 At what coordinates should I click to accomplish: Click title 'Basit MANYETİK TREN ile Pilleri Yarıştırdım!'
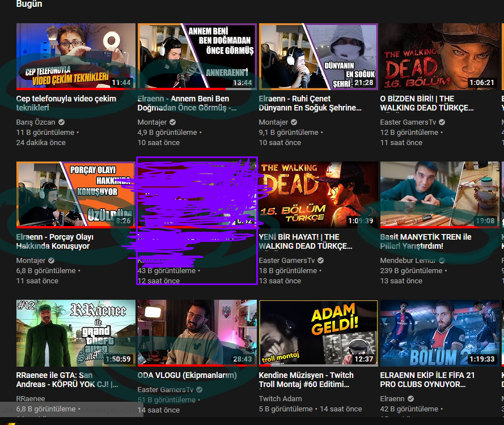coord(426,241)
